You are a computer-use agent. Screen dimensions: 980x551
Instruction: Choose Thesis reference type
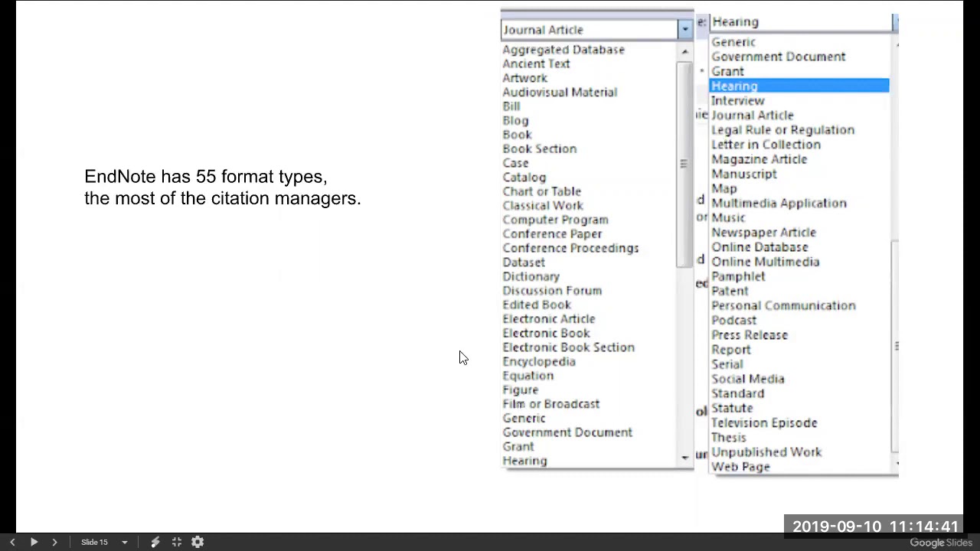tap(728, 437)
